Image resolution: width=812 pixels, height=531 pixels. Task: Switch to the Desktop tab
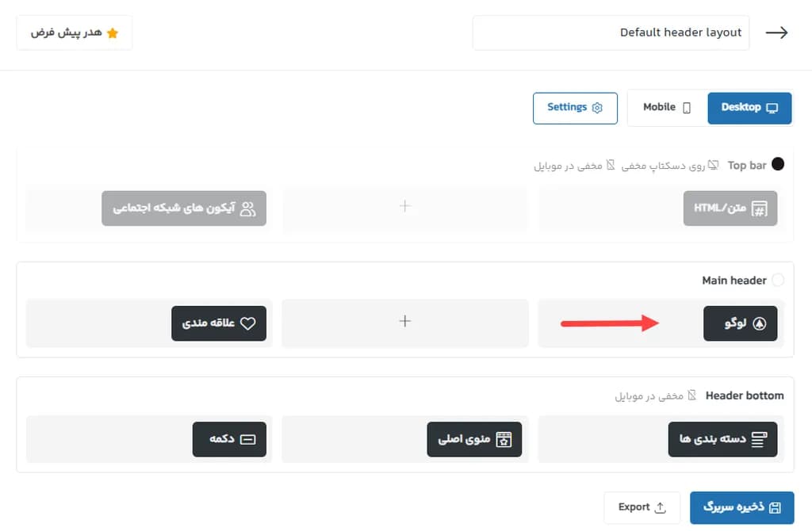pyautogui.click(x=749, y=108)
